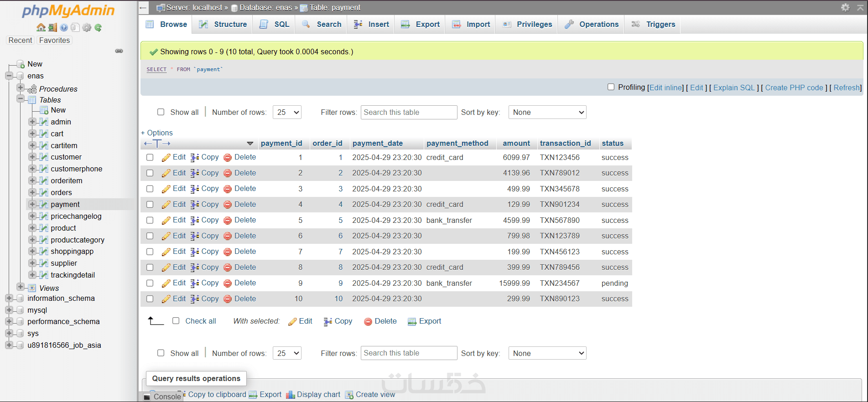Expand the Views tree node
Screen dimensions: 868x402
(x=21, y=287)
